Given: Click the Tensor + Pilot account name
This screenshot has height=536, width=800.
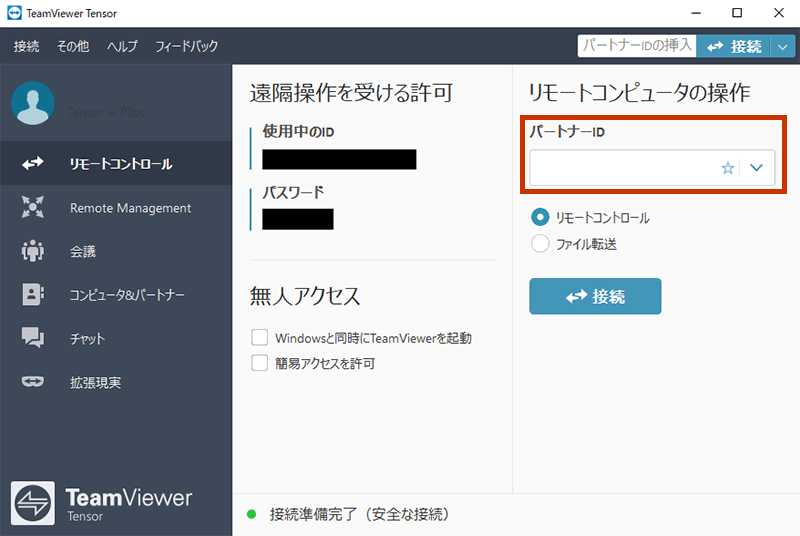Looking at the screenshot, I should (106, 112).
